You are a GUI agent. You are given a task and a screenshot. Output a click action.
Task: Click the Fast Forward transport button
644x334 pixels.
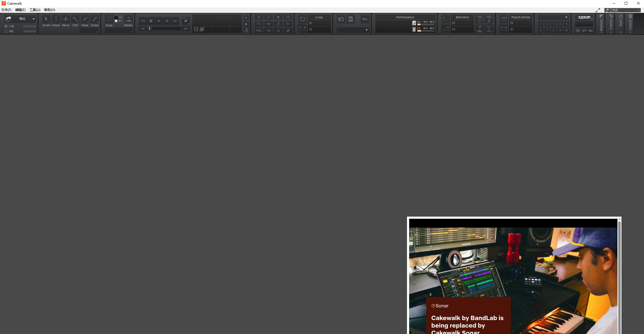(x=175, y=21)
